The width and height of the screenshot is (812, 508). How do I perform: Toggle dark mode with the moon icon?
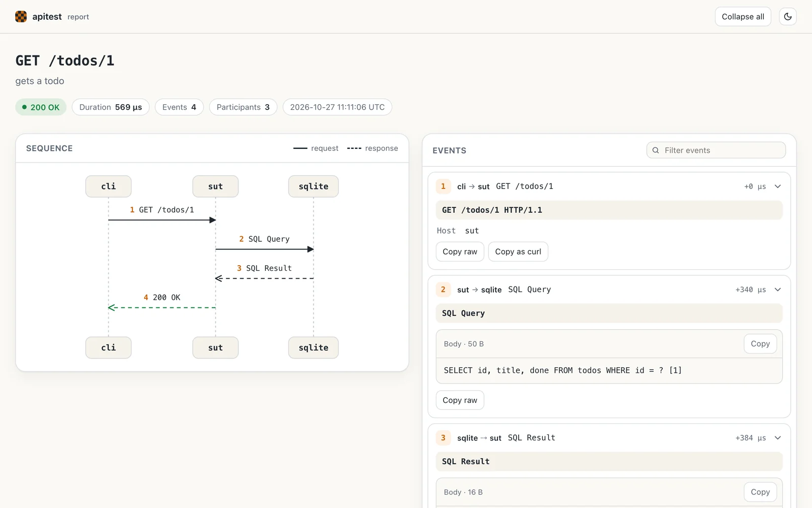tap(788, 17)
